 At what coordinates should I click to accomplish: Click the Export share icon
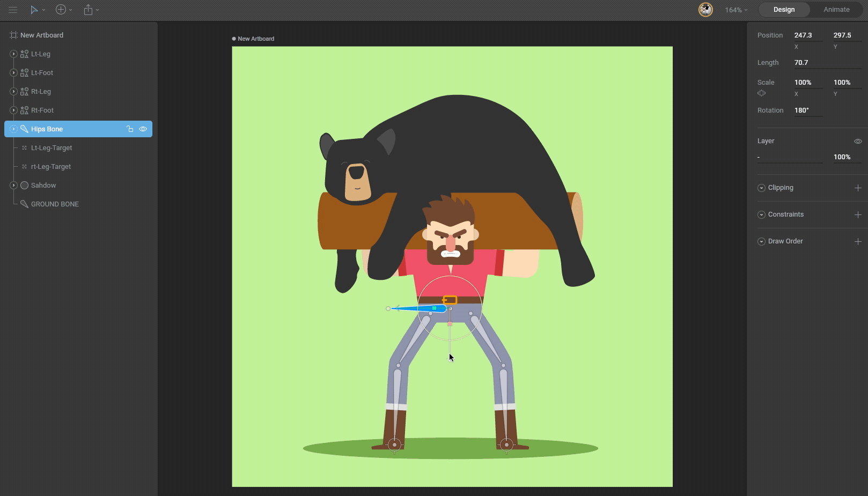[x=88, y=10]
